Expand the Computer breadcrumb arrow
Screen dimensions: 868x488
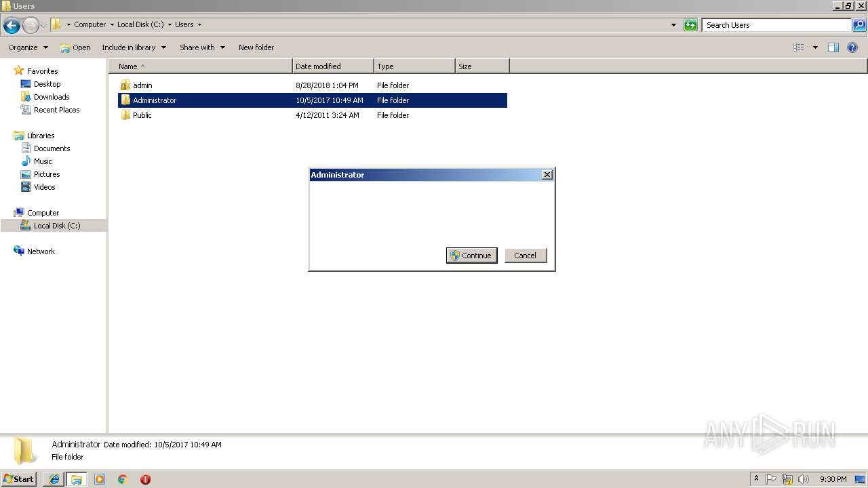112,24
